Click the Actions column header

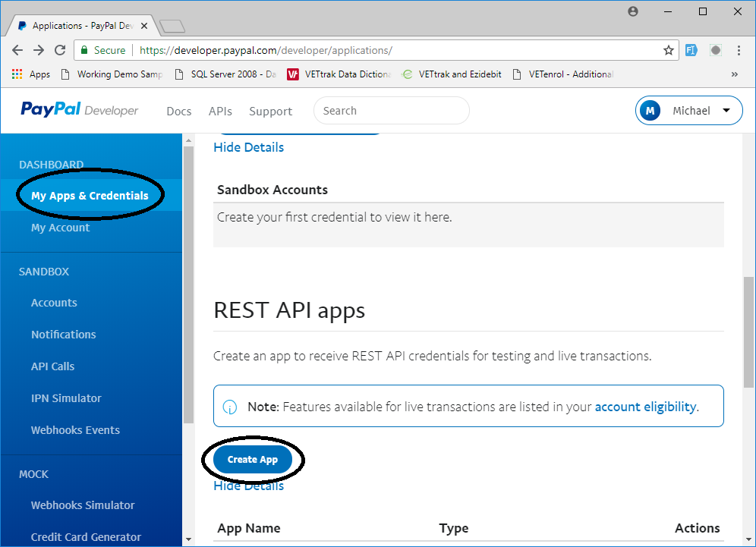coord(698,528)
